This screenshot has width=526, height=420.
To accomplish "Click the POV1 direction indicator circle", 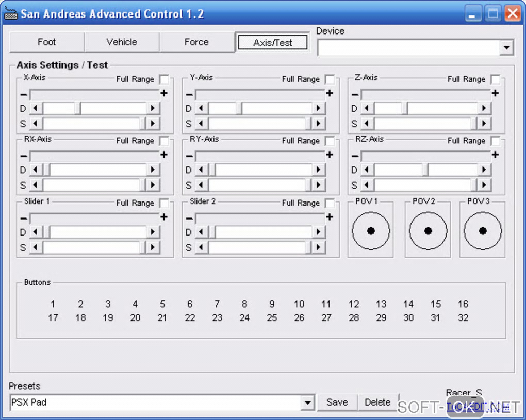I will 371,231.
